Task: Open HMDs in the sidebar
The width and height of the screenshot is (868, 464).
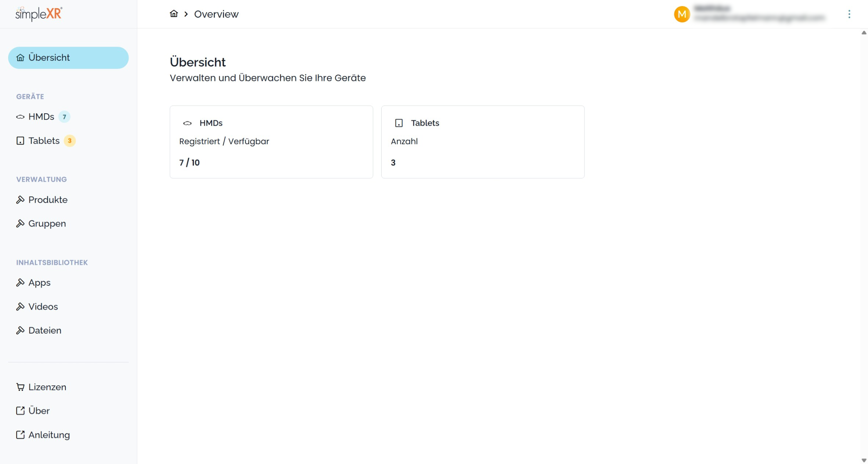Action: click(x=41, y=117)
